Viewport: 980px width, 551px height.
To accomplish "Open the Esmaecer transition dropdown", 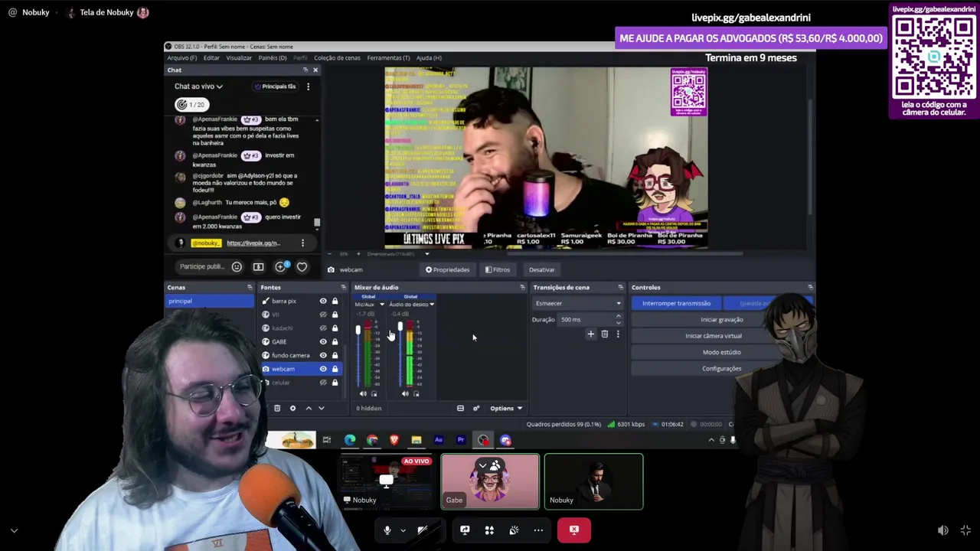I will pyautogui.click(x=578, y=303).
